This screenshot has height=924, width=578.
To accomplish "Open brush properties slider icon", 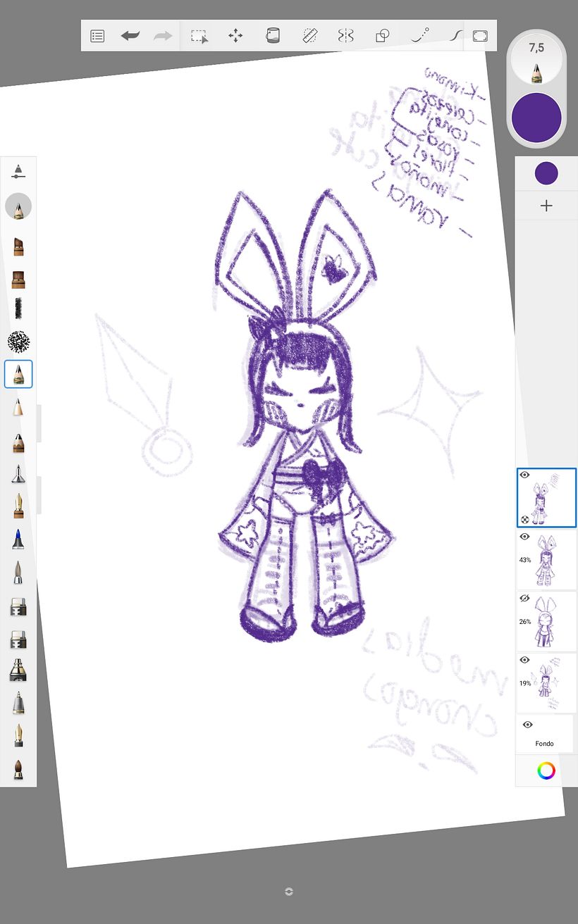I will tap(18, 171).
